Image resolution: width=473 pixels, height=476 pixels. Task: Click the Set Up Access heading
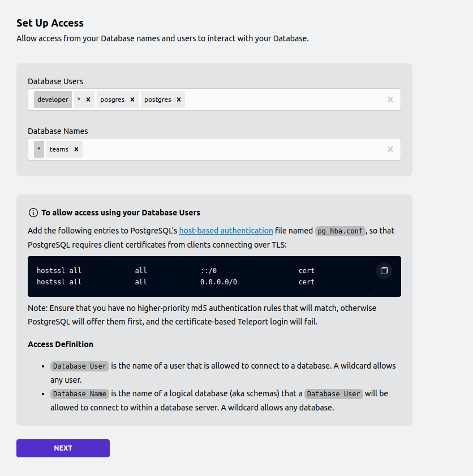(x=50, y=23)
